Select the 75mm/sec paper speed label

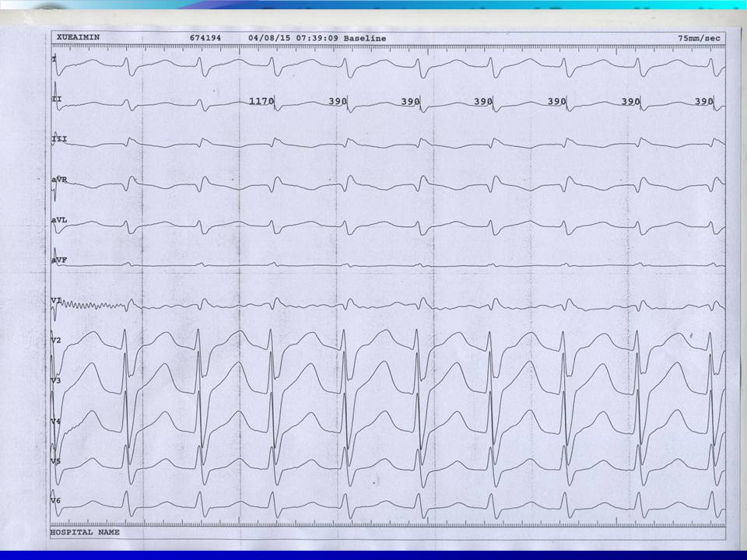[x=700, y=37]
